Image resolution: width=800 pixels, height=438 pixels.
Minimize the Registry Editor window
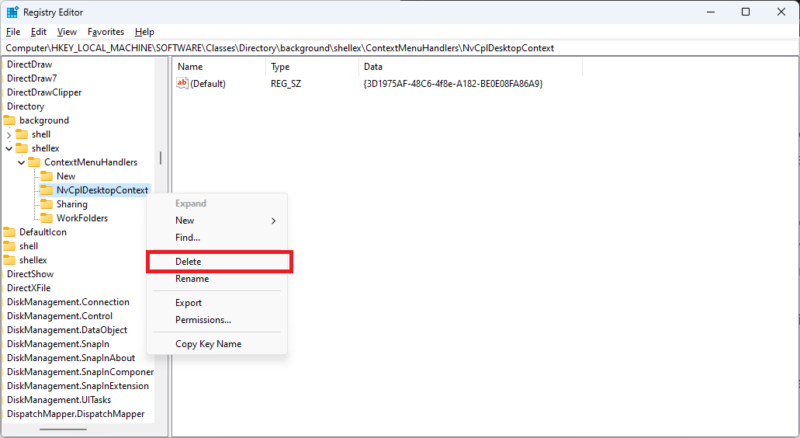click(x=710, y=12)
